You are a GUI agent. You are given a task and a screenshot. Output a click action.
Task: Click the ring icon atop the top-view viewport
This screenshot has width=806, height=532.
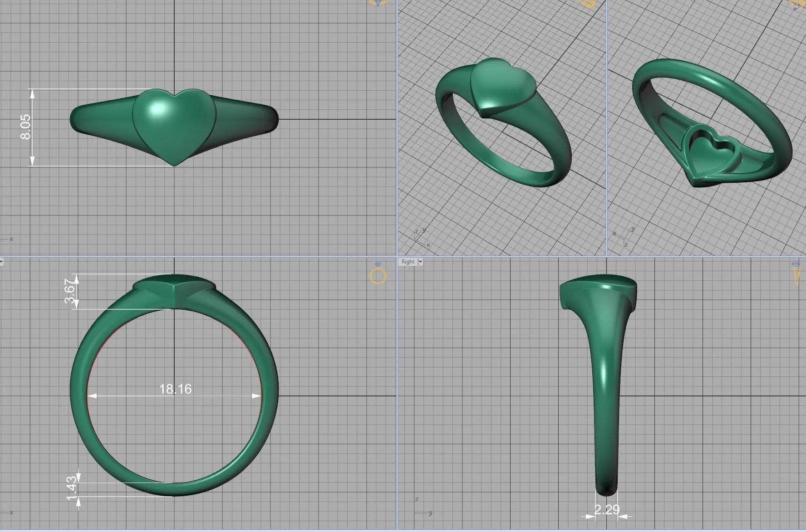pyautogui.click(x=378, y=3)
